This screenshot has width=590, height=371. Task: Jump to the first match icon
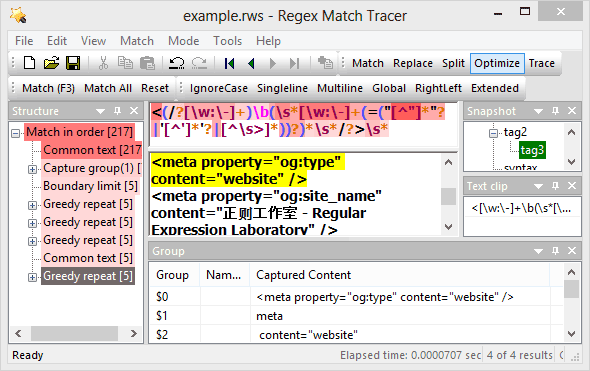click(x=229, y=63)
